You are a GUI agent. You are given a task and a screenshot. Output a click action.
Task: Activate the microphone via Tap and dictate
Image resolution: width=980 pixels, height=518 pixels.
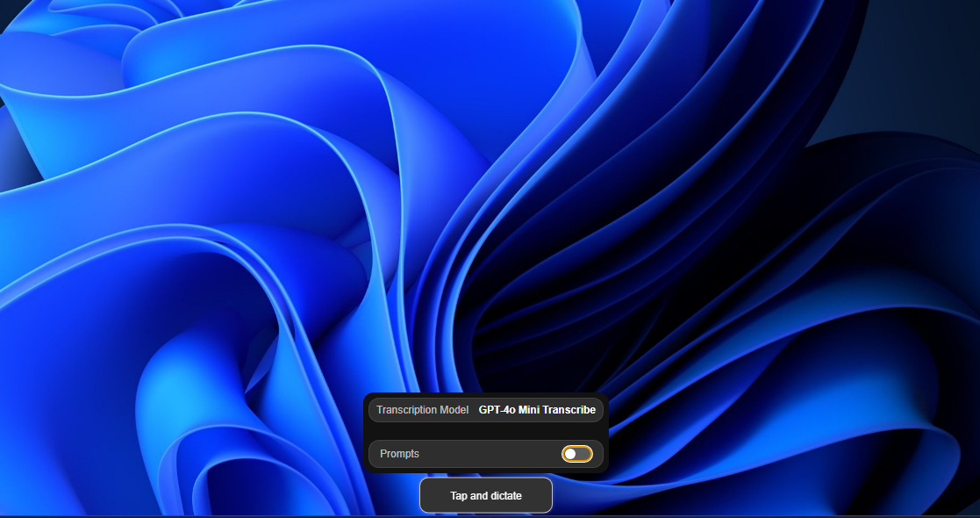point(485,495)
